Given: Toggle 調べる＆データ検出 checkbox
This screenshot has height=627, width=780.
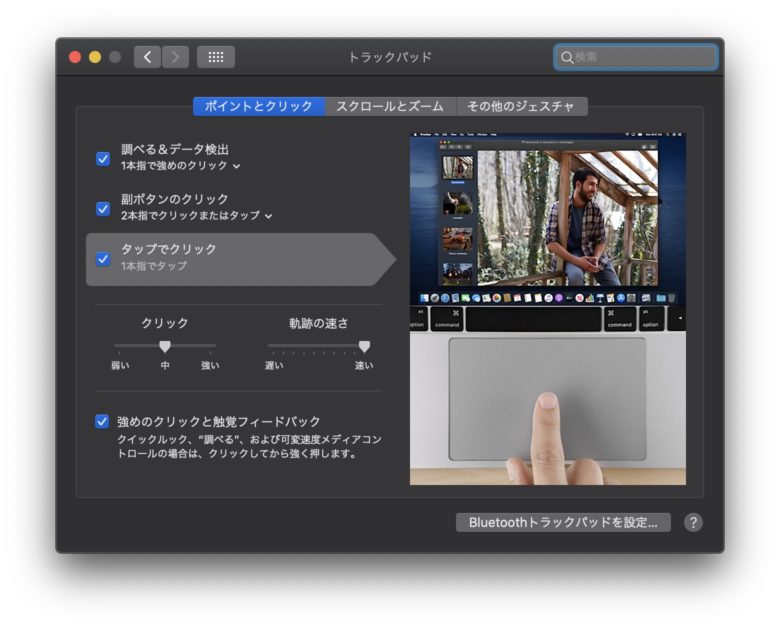Looking at the screenshot, I should tap(103, 158).
